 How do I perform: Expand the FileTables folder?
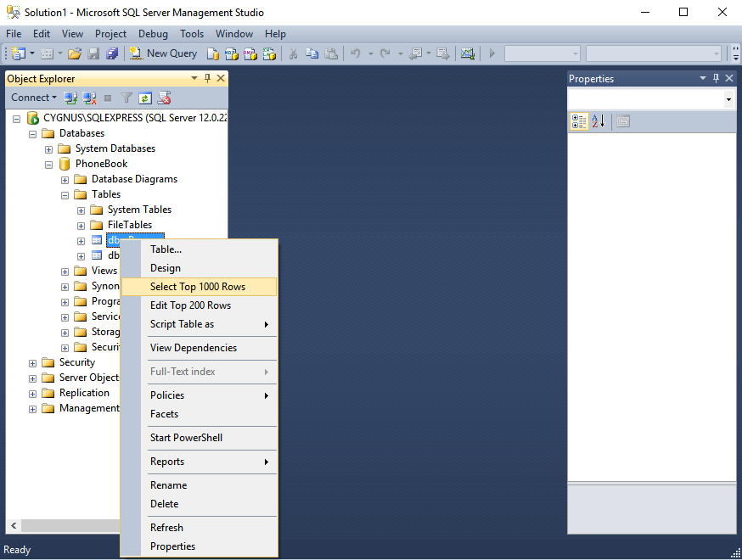coord(81,226)
